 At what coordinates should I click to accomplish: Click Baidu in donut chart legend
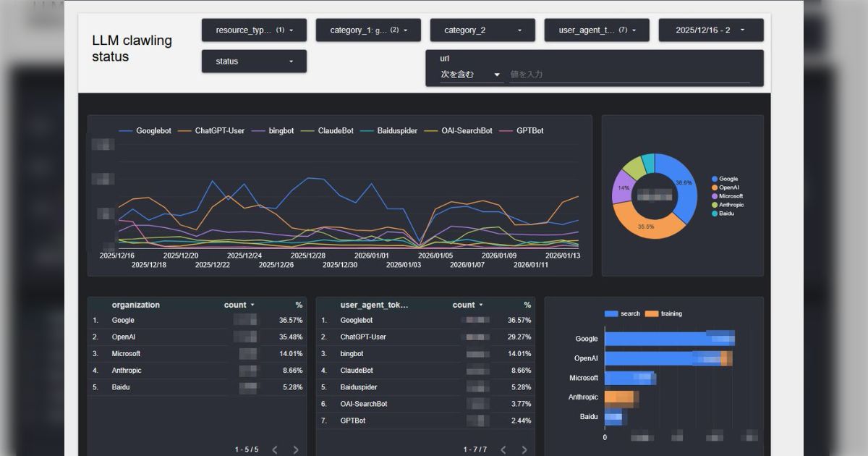click(x=723, y=214)
